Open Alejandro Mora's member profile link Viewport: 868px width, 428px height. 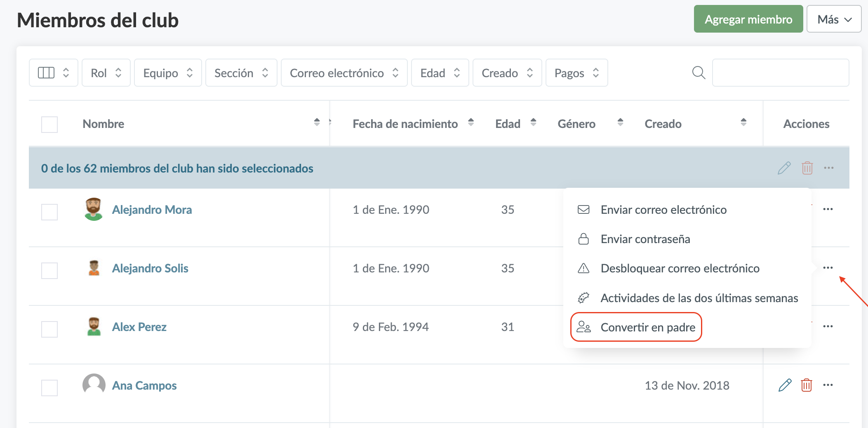152,210
